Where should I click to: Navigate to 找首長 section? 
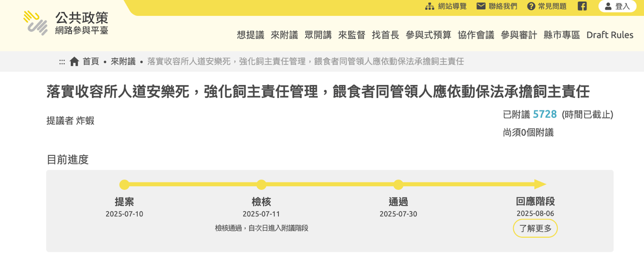385,35
